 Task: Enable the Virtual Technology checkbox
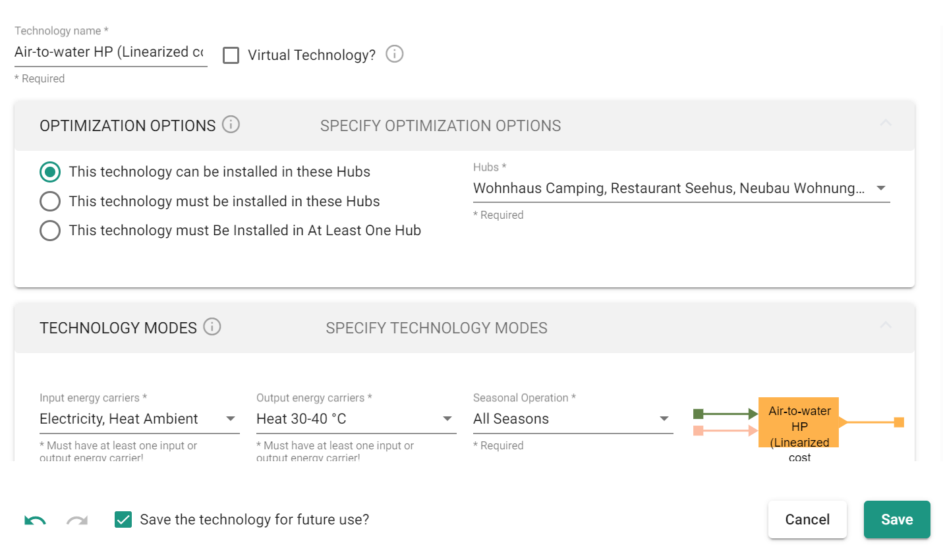(x=231, y=55)
